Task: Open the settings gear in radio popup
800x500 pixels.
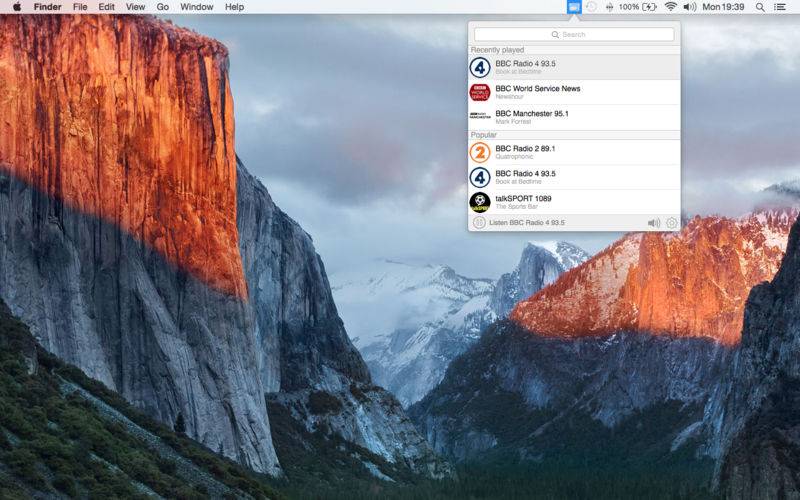Action: point(672,223)
